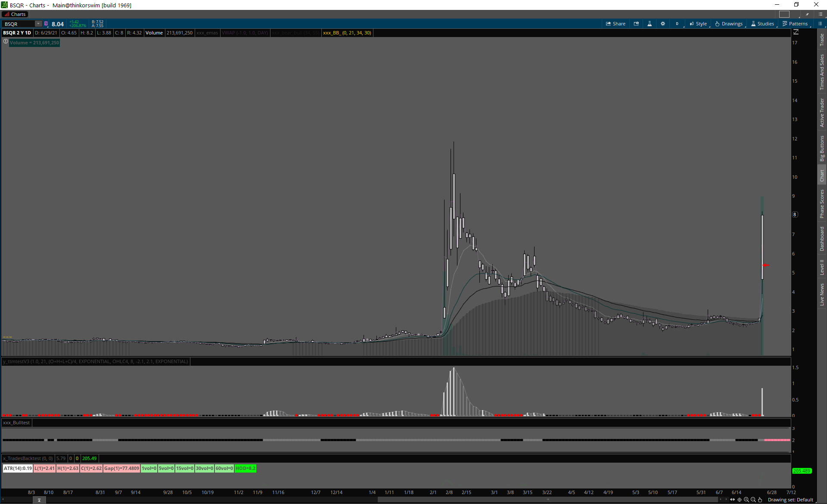Click the flask quick study icon
Screen dimensions: 827x504
coord(650,24)
